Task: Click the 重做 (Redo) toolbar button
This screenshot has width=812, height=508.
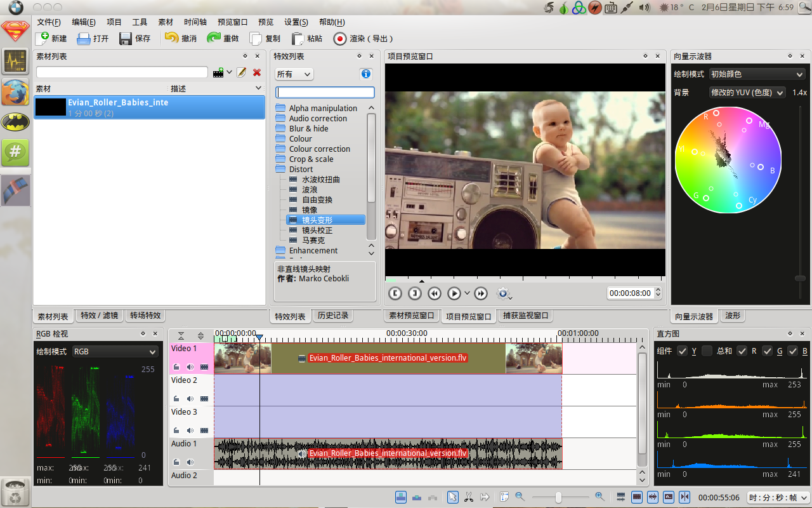Action: pyautogui.click(x=223, y=38)
